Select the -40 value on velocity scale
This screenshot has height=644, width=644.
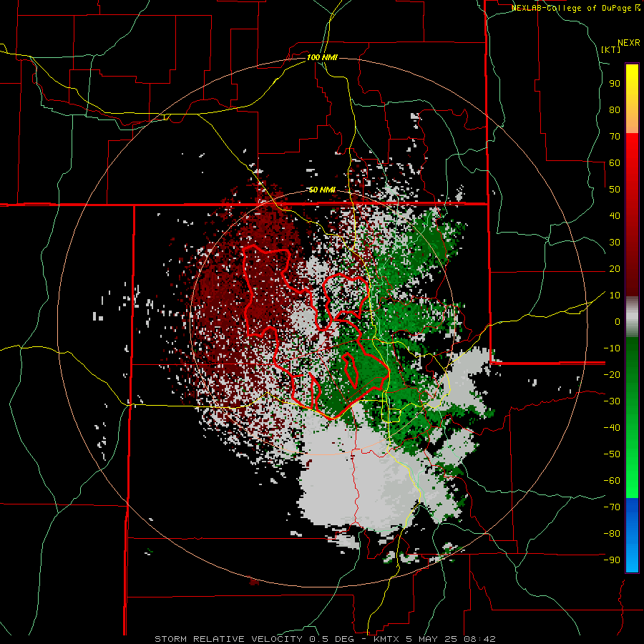click(x=612, y=428)
